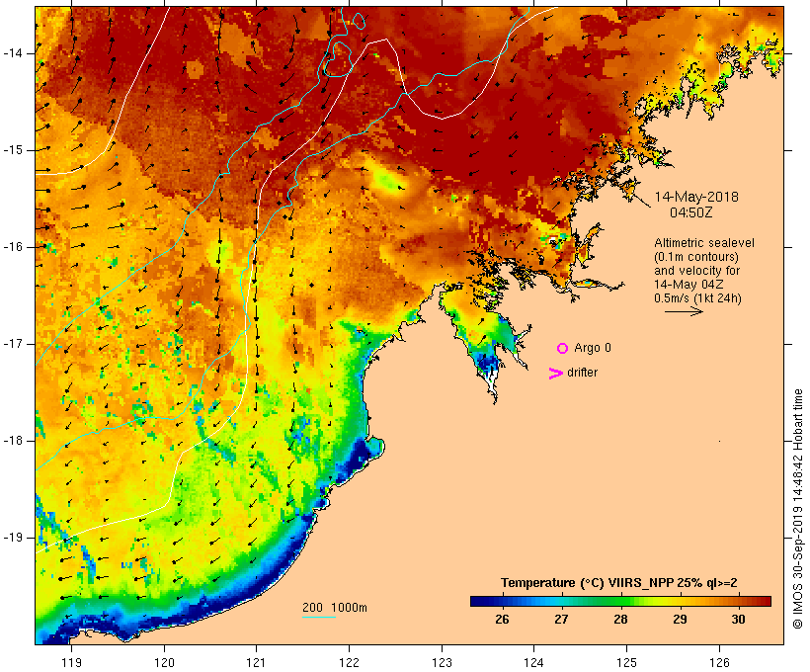Click longitude axis label 122

pos(350,662)
